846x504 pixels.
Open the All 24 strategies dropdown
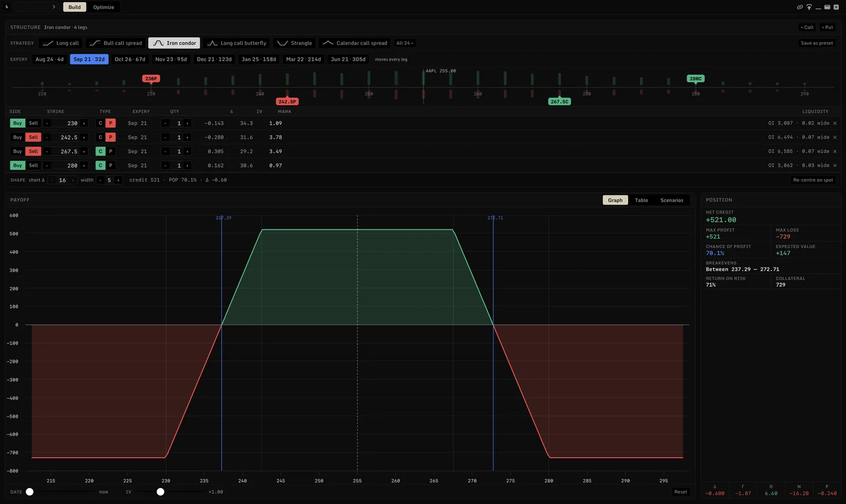(405, 43)
